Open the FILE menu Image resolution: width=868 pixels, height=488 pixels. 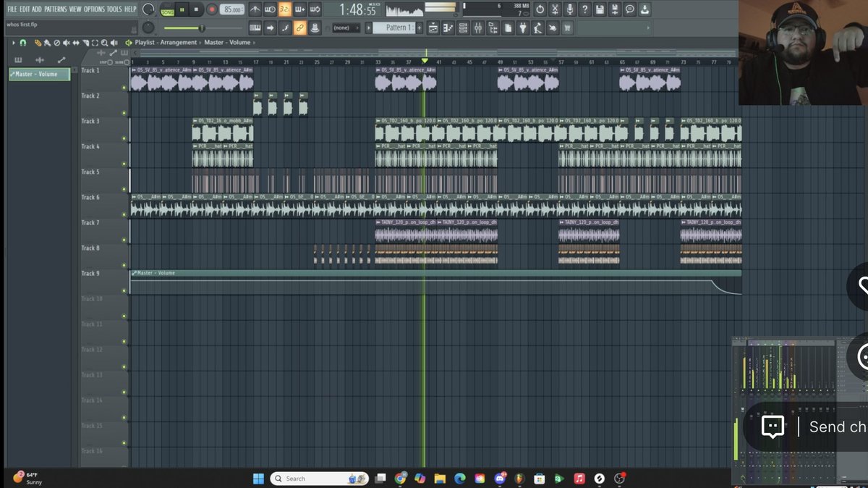(x=12, y=9)
